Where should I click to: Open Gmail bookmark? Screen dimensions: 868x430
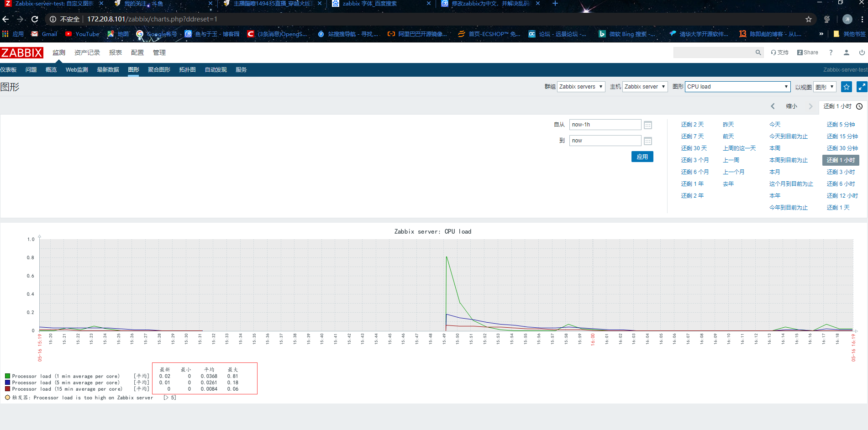point(44,34)
